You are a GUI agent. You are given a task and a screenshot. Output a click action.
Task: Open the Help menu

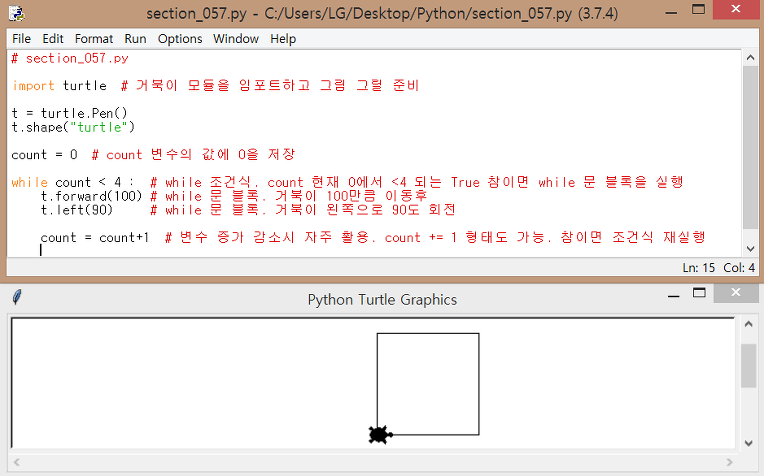pyautogui.click(x=283, y=38)
